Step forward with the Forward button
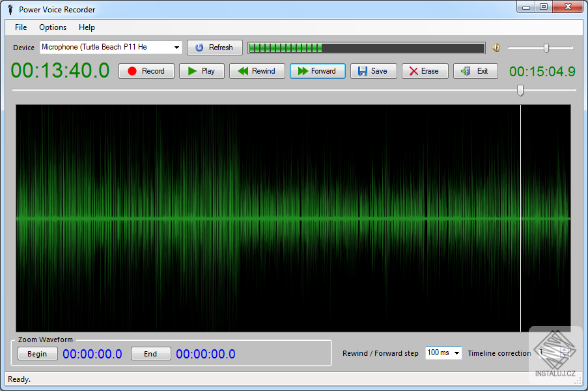This screenshot has height=391, width=588. [317, 71]
